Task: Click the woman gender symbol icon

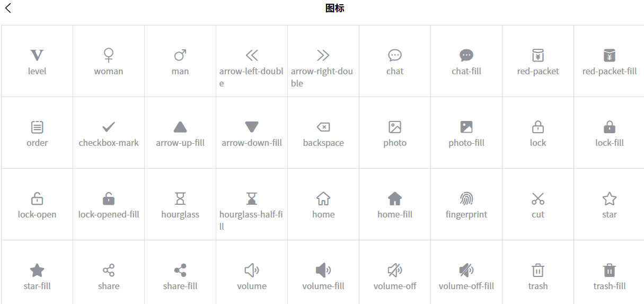Action: click(109, 55)
